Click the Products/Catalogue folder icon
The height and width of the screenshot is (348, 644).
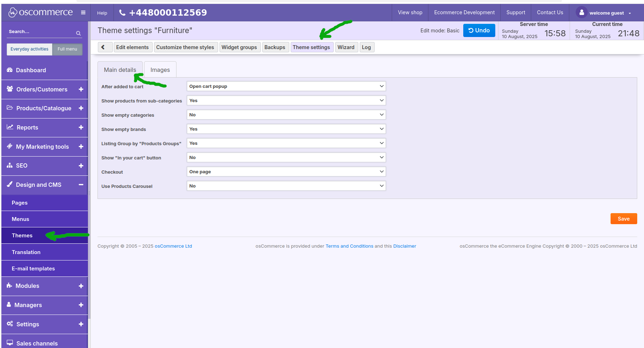10,108
